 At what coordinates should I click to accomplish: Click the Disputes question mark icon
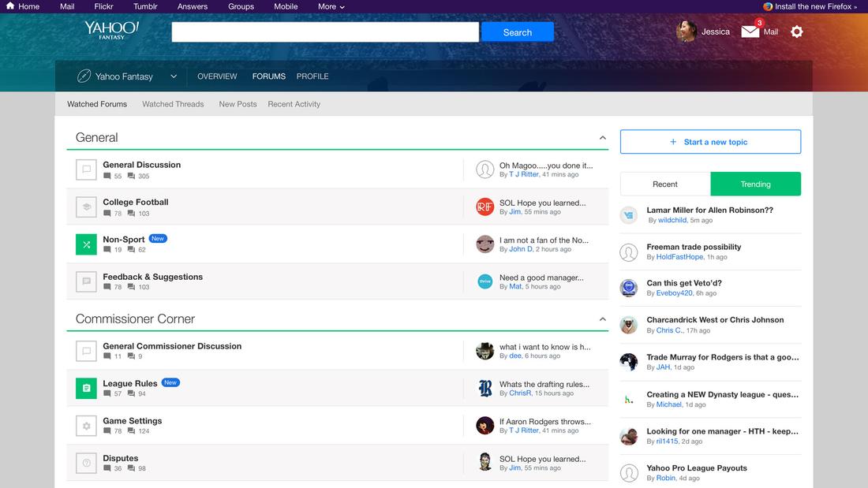pos(86,463)
